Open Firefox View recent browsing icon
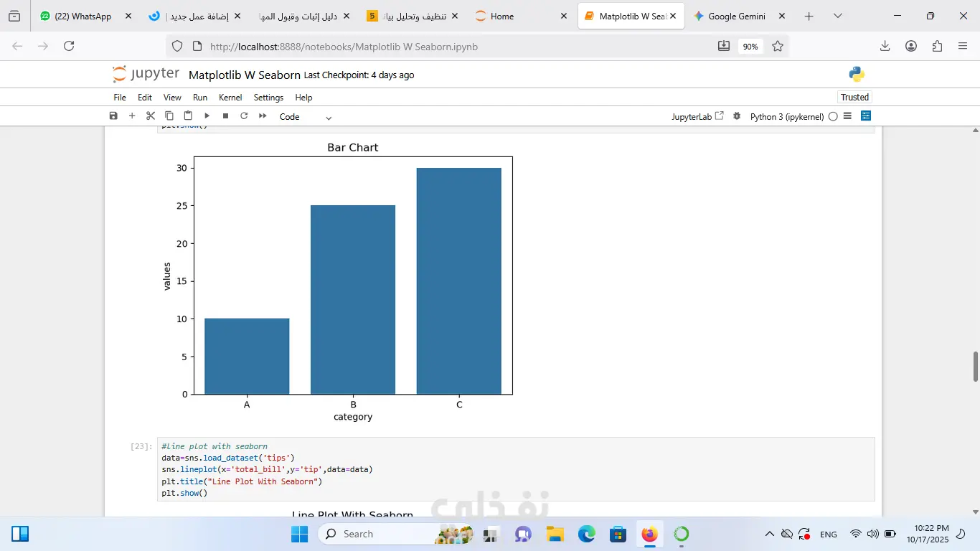 (14, 16)
